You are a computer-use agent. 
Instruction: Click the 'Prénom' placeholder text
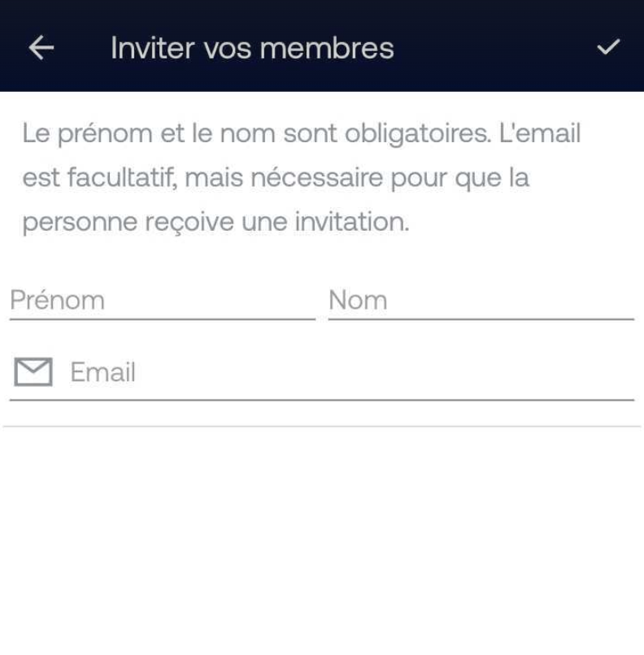click(x=57, y=300)
